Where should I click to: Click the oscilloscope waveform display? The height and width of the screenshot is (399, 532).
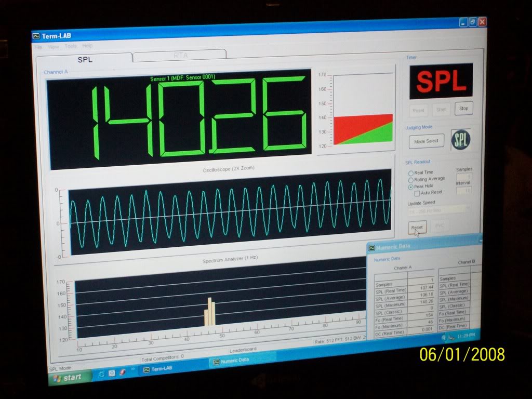(x=230, y=212)
